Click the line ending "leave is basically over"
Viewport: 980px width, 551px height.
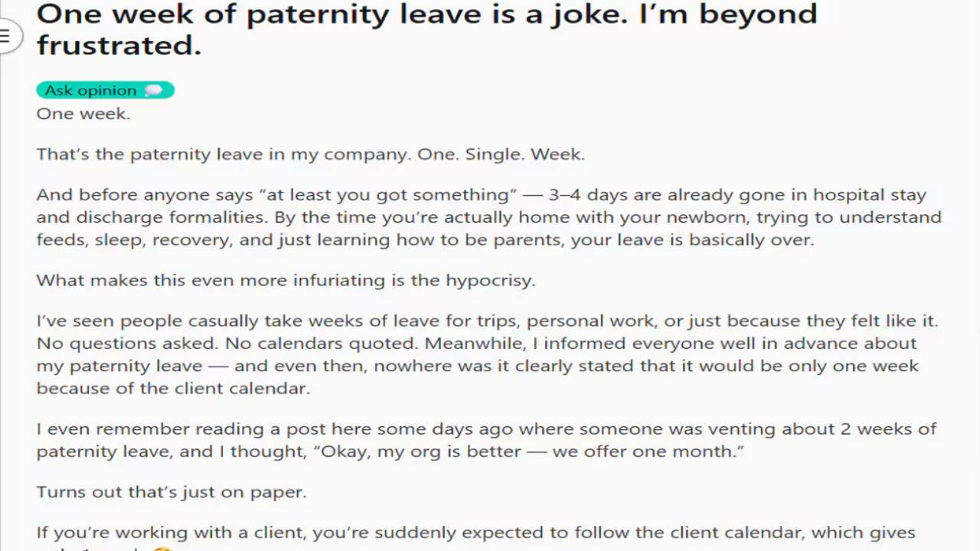pos(424,240)
